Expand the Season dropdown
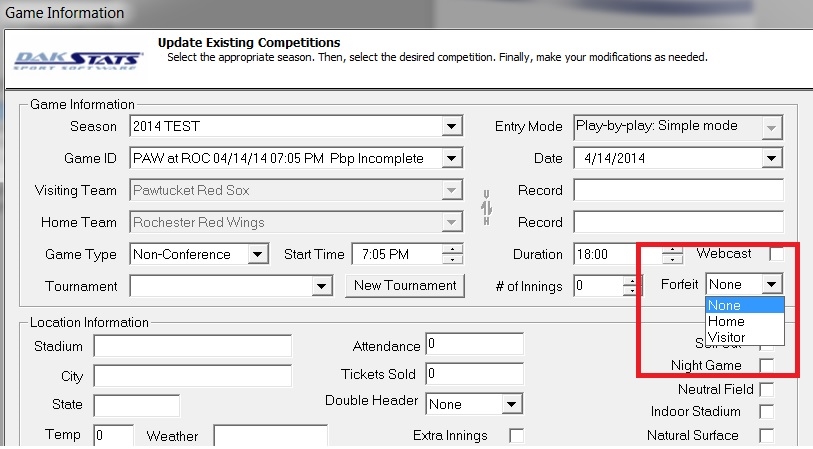Image resolution: width=813 pixels, height=449 pixels. (452, 127)
